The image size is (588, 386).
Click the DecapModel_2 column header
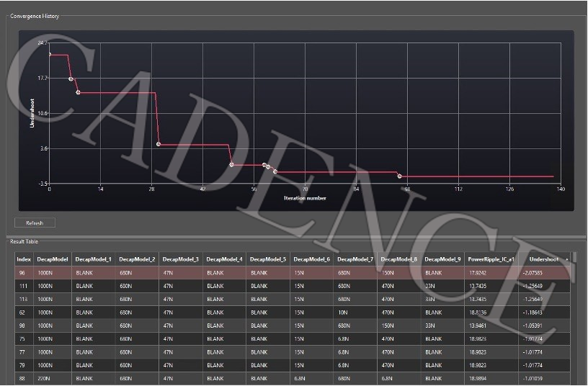coord(137,259)
